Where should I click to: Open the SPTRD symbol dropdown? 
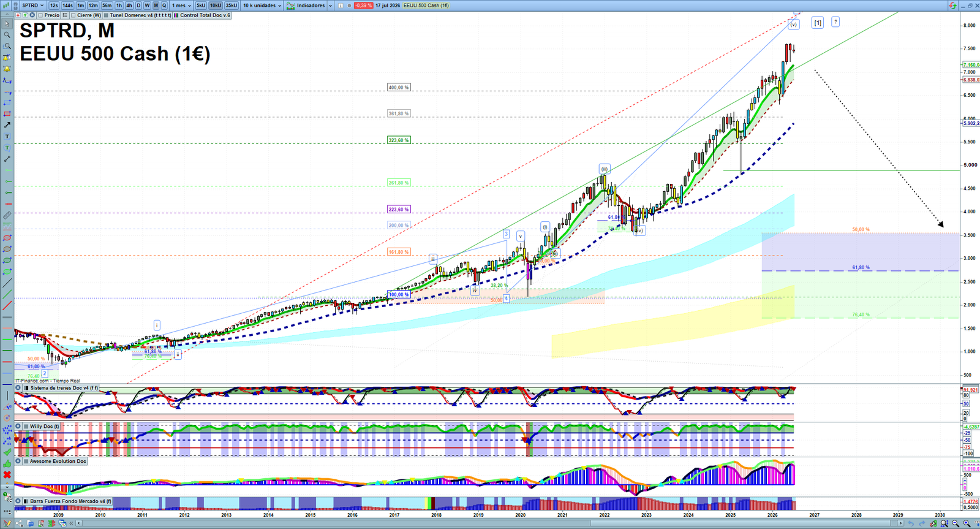point(32,6)
